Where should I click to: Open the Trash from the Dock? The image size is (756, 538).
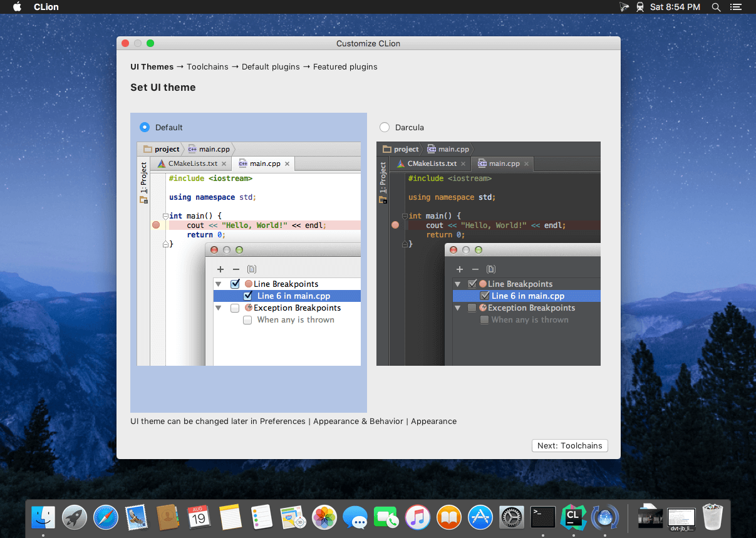pos(713,517)
